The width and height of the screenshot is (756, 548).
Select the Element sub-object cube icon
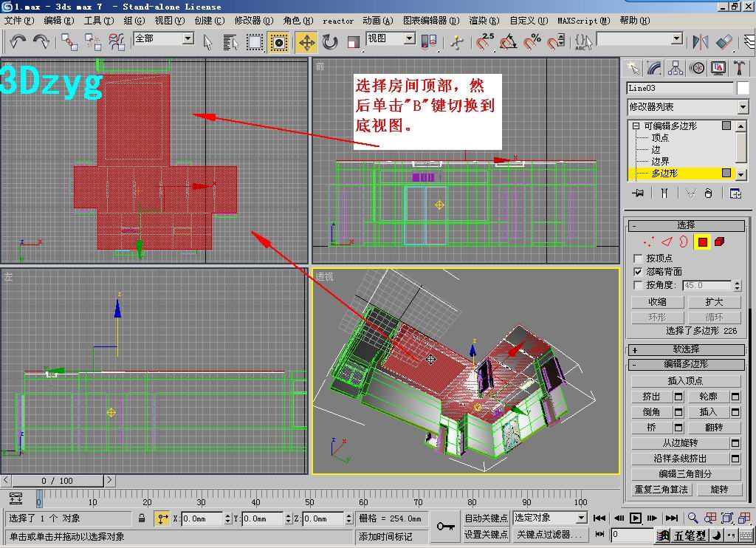(x=720, y=242)
